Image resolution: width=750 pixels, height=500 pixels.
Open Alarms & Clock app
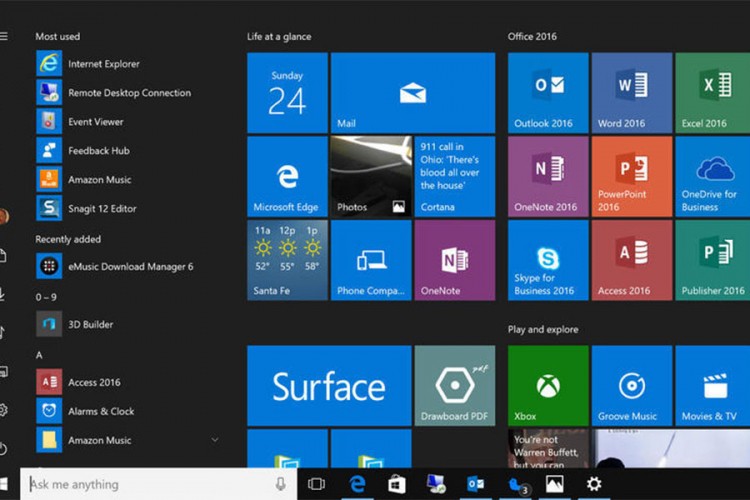[x=129, y=411]
